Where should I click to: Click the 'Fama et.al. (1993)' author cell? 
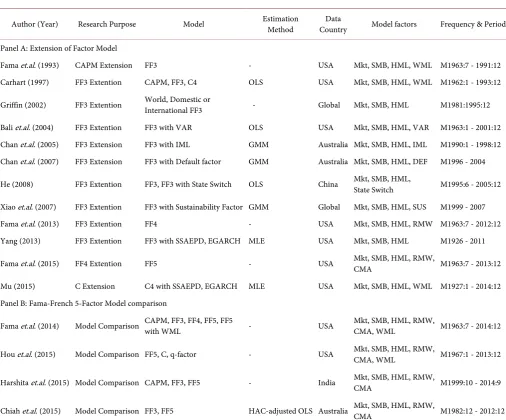[30, 65]
